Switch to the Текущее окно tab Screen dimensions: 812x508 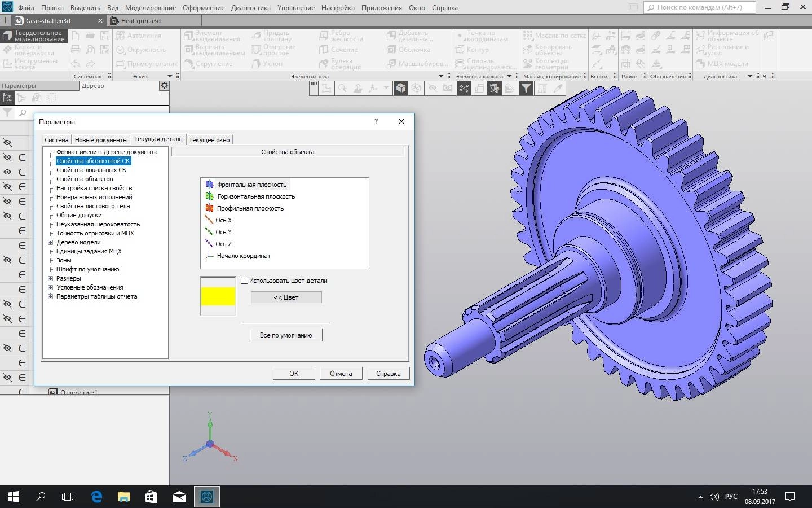click(209, 139)
